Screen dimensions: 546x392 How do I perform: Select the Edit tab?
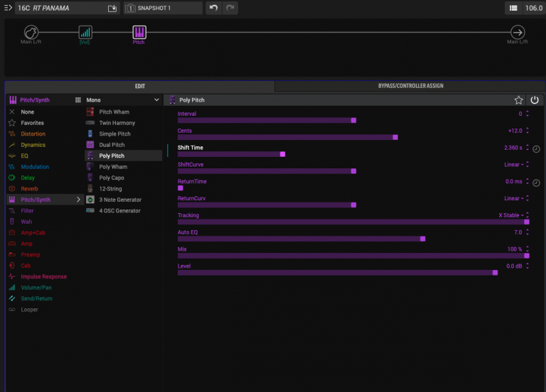(140, 86)
